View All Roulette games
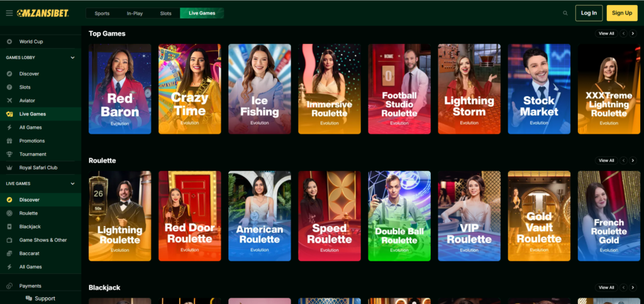Screen dimensions: 644x304 (x=606, y=160)
